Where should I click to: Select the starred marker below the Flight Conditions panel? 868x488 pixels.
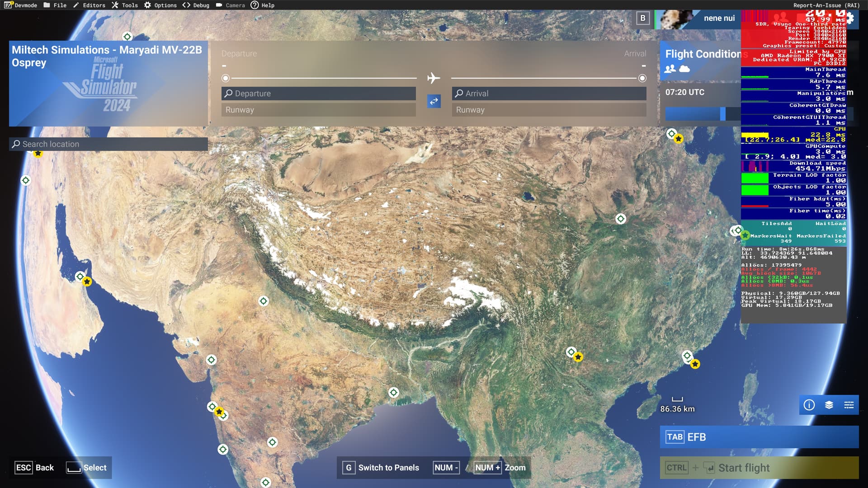[x=679, y=139]
